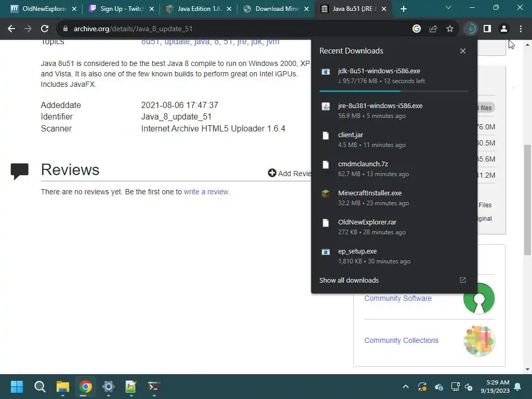Open the clock and date in taskbar
Viewport: 532px width, 399px height.
[x=495, y=387]
